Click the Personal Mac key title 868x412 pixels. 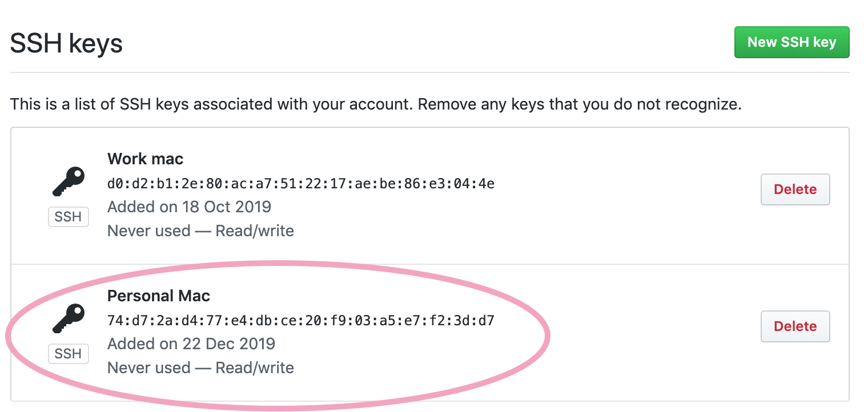coord(159,296)
